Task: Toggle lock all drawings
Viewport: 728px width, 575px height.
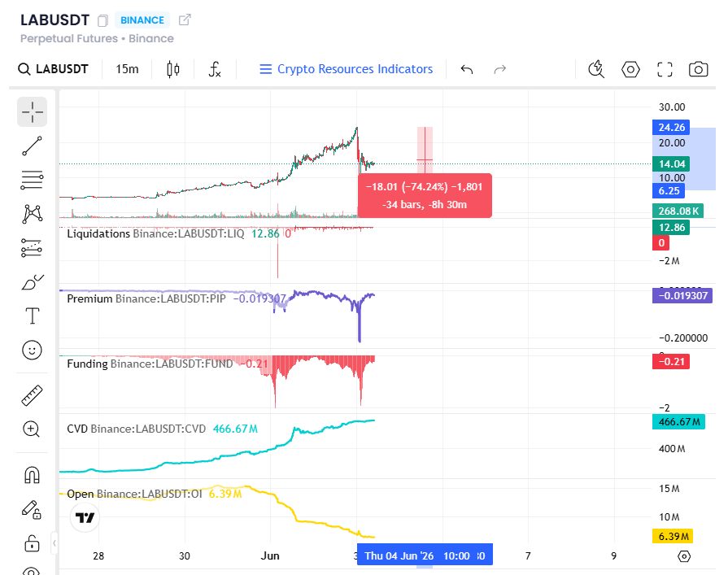Action: (x=32, y=543)
